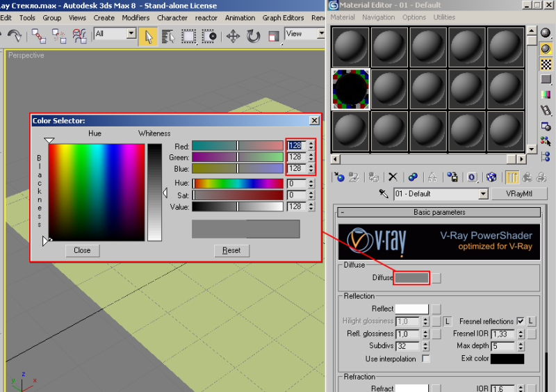Click Assign Material to Selection icon

373,177
